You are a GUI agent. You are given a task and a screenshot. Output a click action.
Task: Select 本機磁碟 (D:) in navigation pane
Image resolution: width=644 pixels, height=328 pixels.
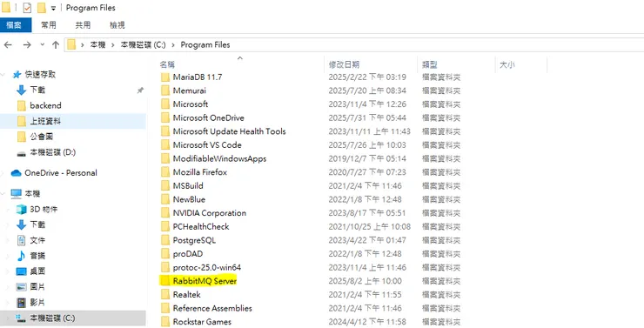tap(52, 152)
